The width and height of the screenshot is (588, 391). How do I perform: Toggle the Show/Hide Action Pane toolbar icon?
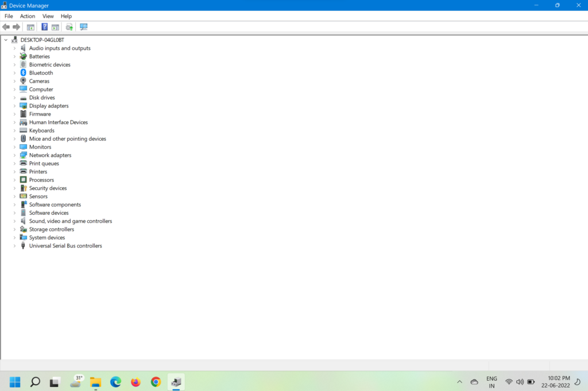click(x=56, y=27)
